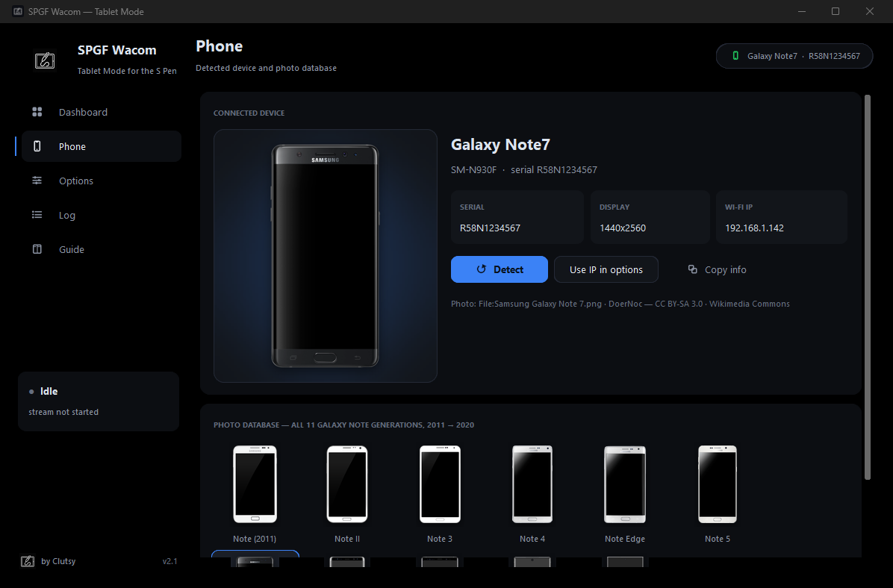Click the title bar app icon
The height and width of the screenshot is (588, 893).
(x=18, y=11)
